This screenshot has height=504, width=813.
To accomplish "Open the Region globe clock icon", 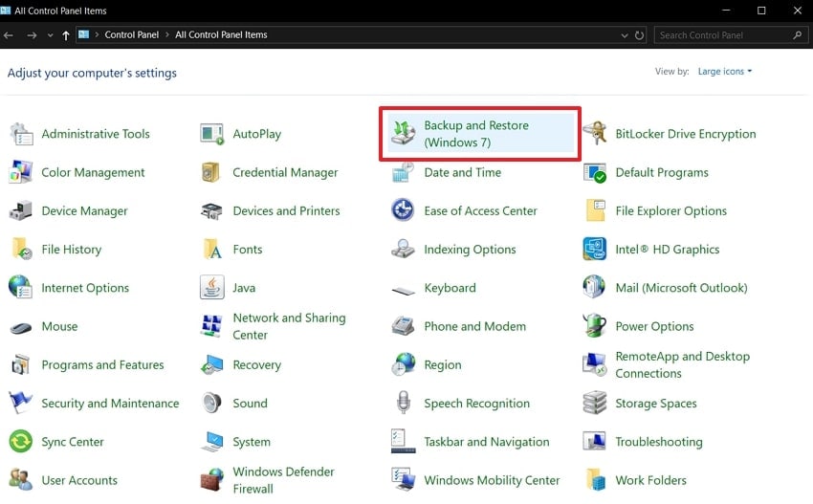I will click(404, 364).
